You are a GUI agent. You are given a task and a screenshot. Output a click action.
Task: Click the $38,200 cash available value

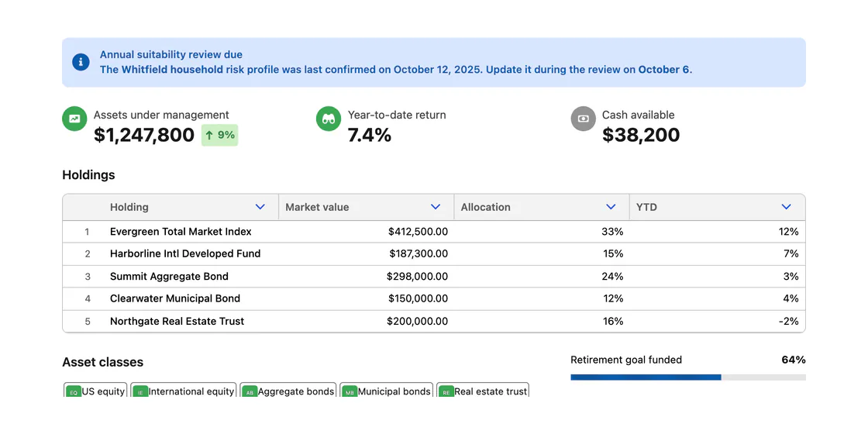pyautogui.click(x=641, y=135)
